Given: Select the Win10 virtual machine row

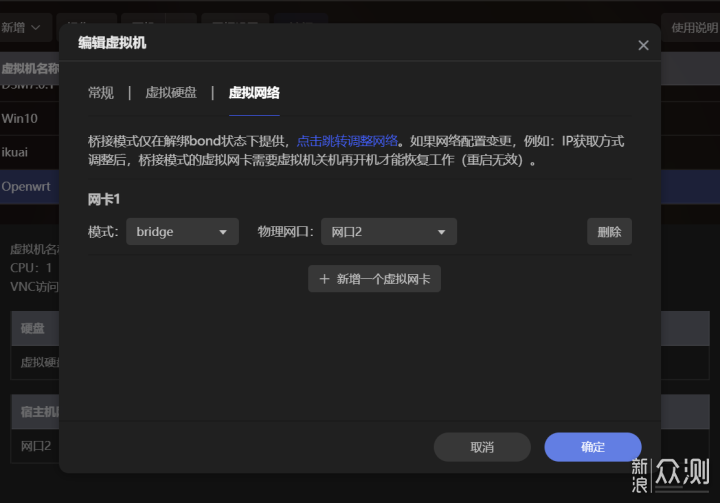Looking at the screenshot, I should pyautogui.click(x=20, y=118).
